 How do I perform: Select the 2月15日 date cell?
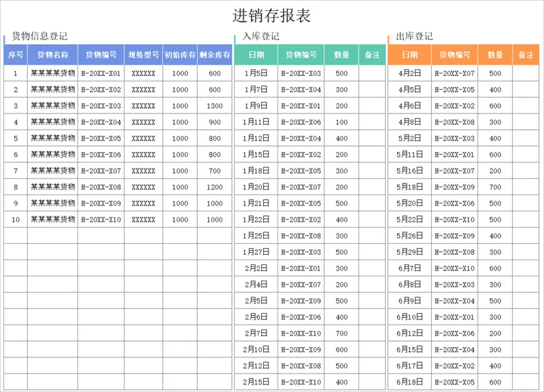coord(256,382)
